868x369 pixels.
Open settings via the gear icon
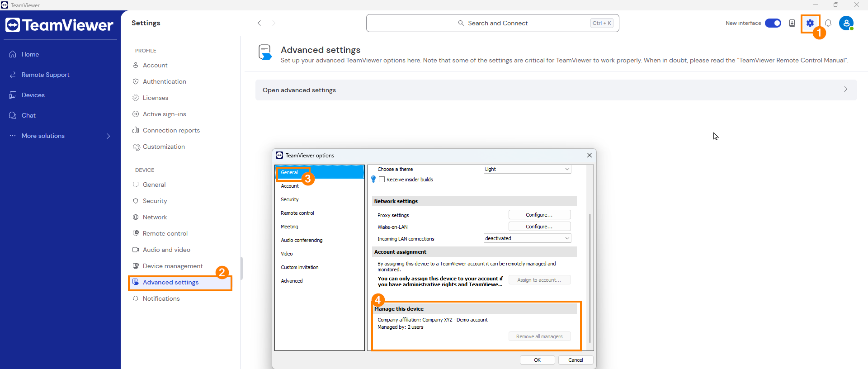(x=810, y=23)
